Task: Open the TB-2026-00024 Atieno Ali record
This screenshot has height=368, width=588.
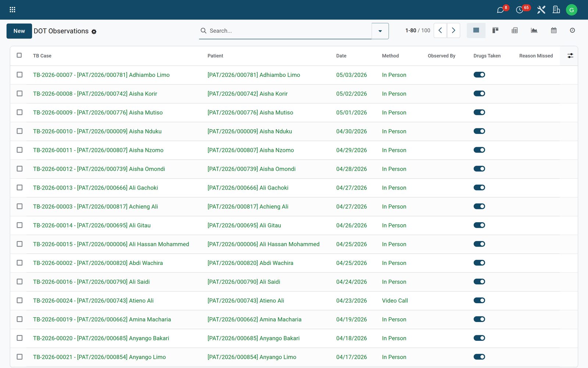Action: click(x=93, y=301)
